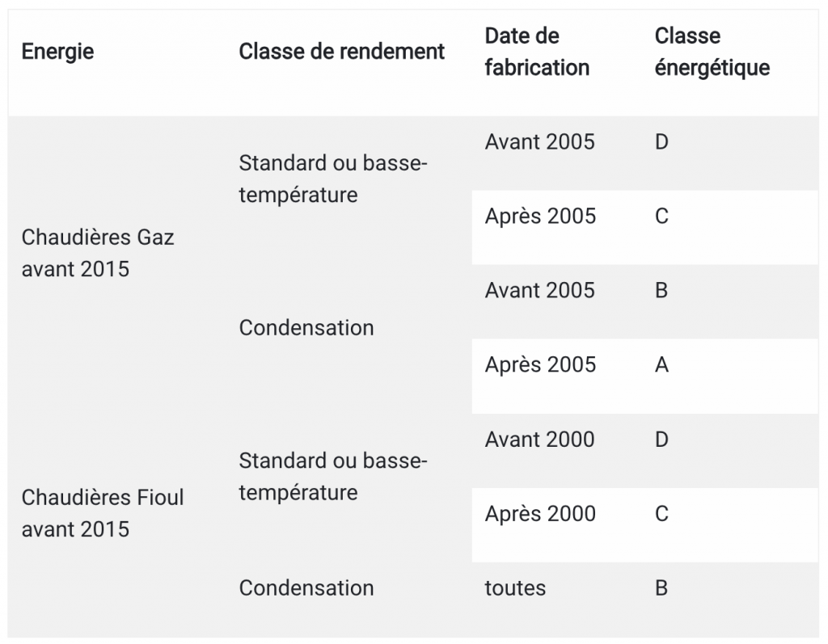Select class C in the Après 2000 row
Viewport: 828px width, 644px height.
(661, 514)
